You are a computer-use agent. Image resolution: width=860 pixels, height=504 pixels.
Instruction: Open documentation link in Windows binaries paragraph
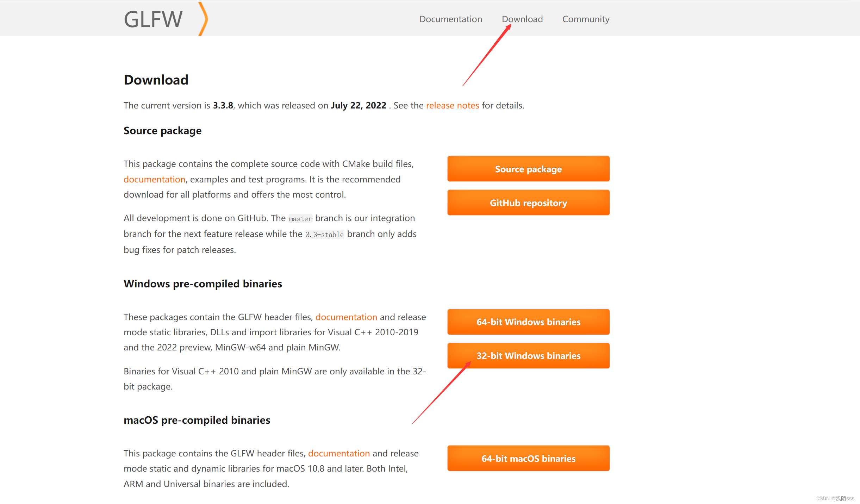[346, 317]
